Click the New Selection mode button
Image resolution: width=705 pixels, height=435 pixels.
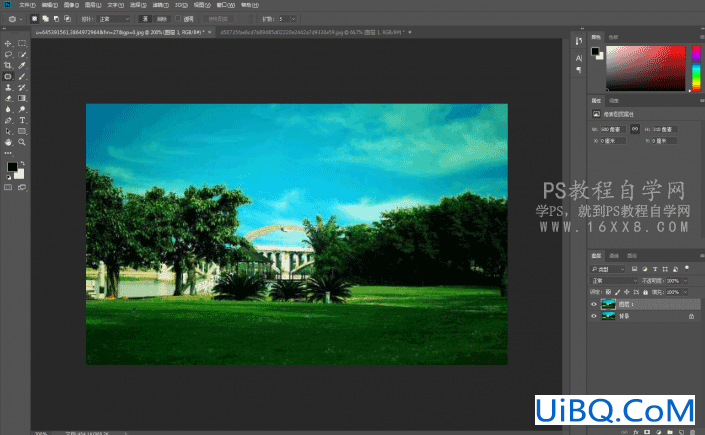click(x=34, y=19)
